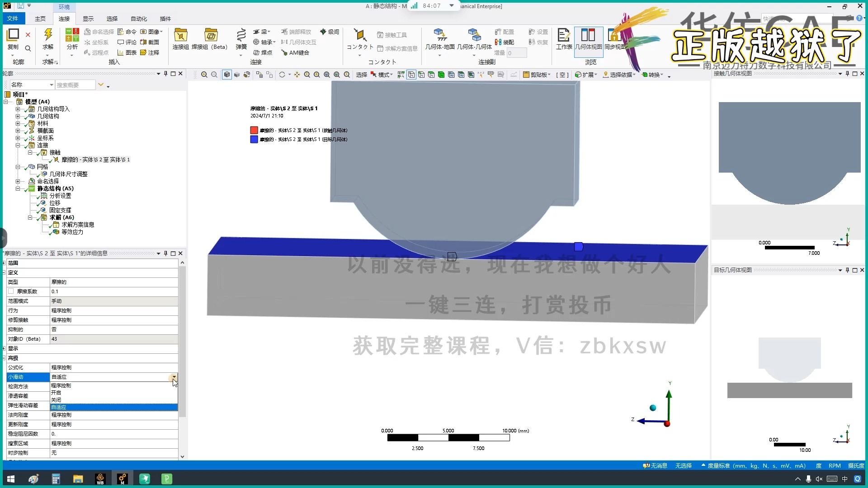Toggle the Body Views button
868x488 pixels.
pyautogui.click(x=588, y=37)
